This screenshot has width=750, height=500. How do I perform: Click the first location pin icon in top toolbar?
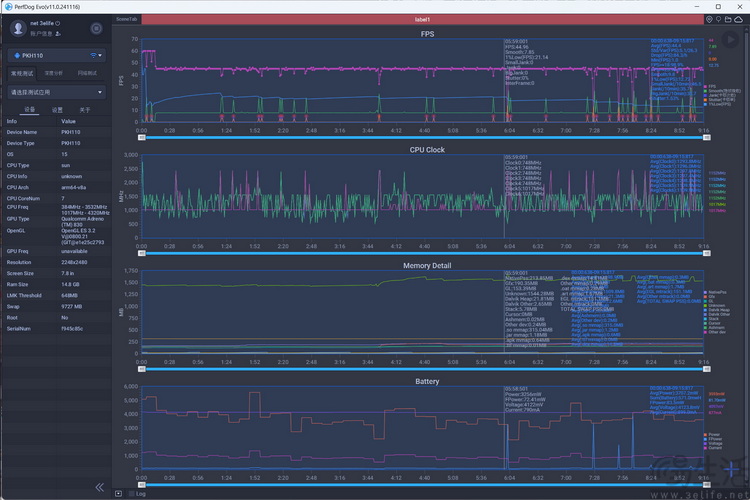coord(709,19)
